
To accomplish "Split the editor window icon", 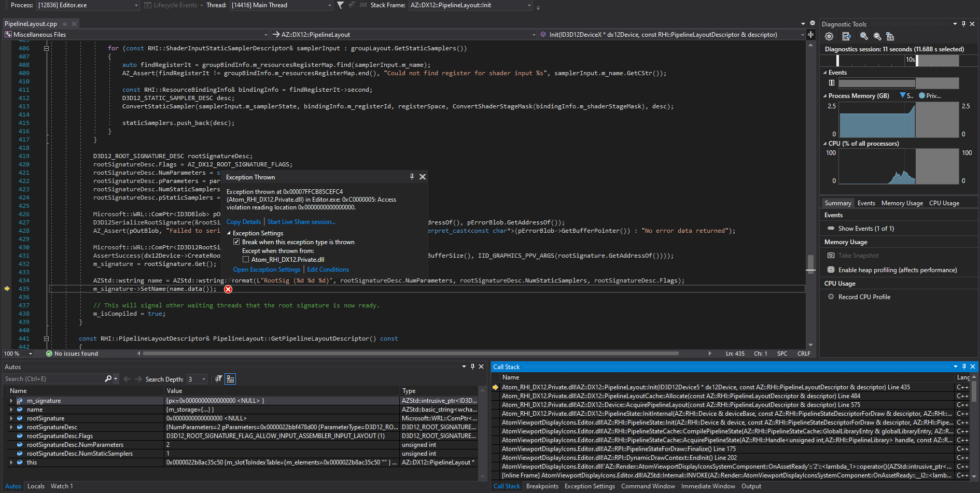I will (x=810, y=35).
